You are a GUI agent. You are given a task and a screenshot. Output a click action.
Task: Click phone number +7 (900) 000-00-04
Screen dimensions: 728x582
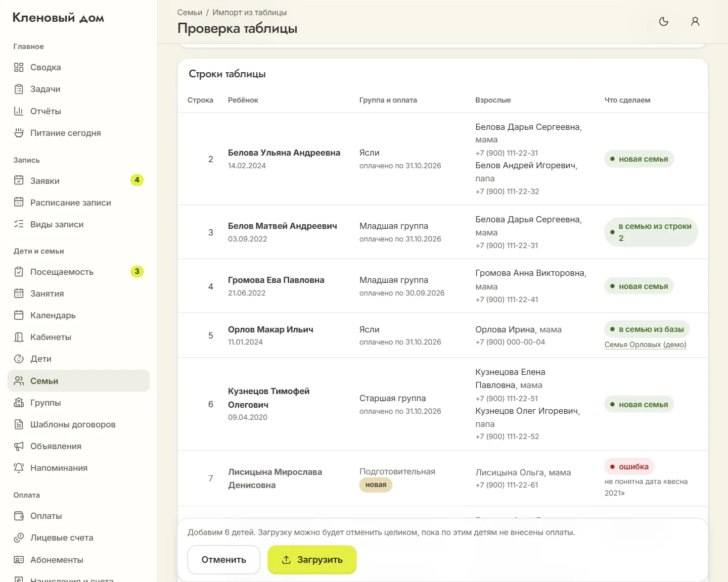pyautogui.click(x=510, y=342)
